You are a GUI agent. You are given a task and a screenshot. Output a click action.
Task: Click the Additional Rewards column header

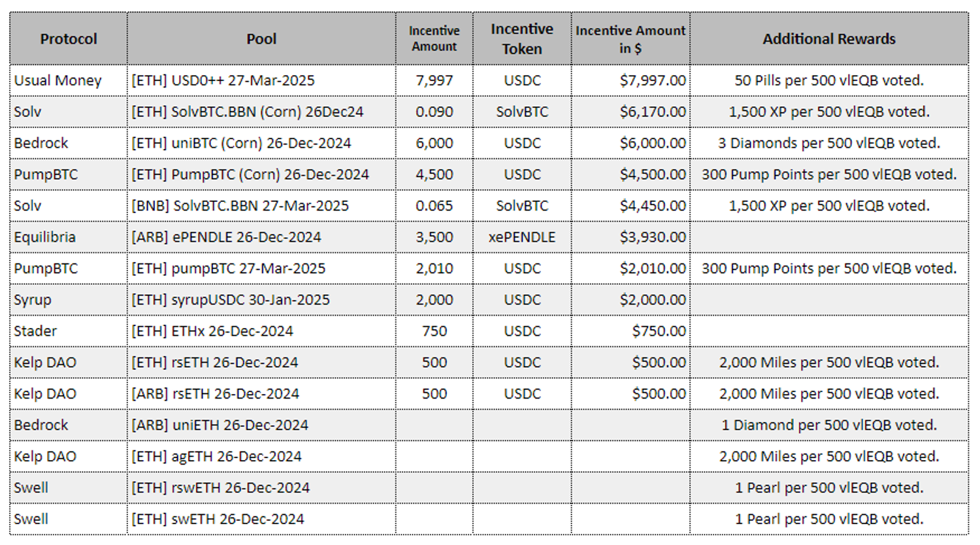(x=828, y=39)
